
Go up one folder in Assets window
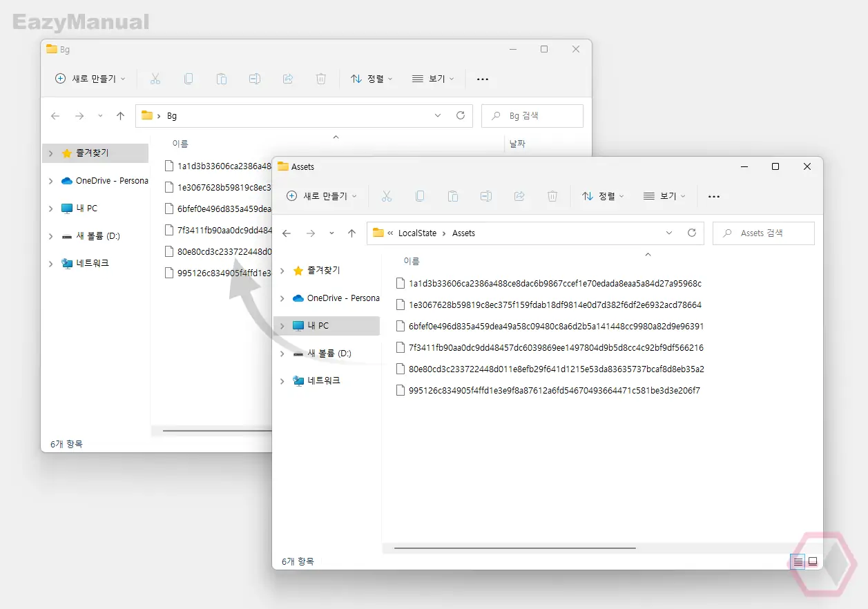(x=351, y=233)
